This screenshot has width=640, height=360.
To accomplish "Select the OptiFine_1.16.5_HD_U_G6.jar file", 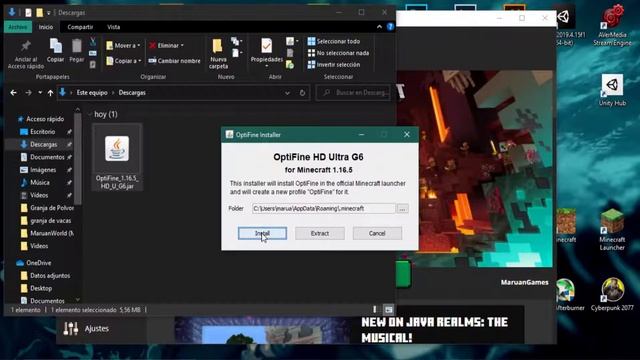I will point(117,158).
